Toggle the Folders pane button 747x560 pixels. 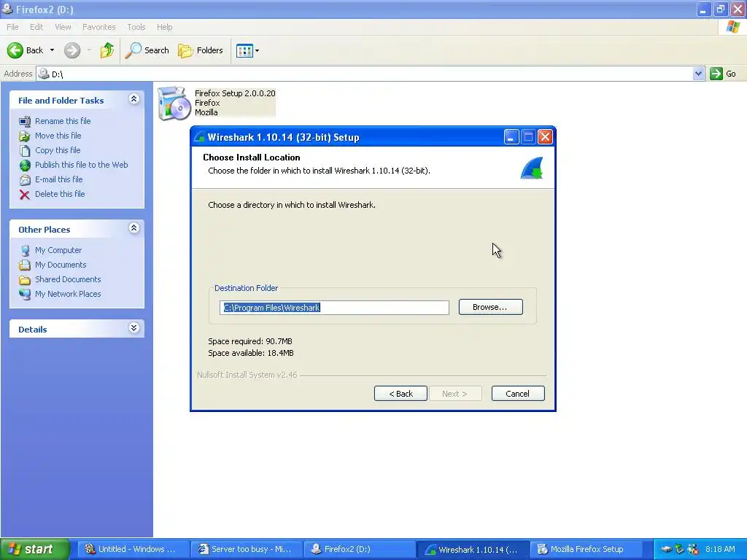coord(200,50)
